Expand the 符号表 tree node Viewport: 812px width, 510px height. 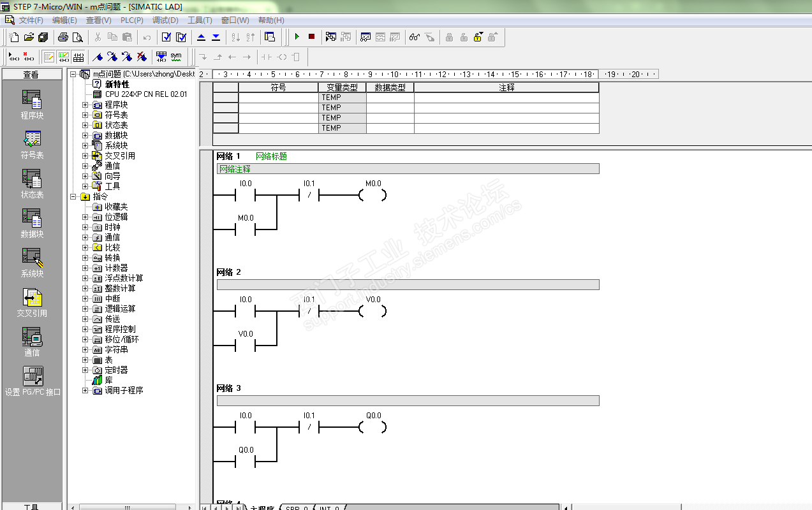[85, 115]
